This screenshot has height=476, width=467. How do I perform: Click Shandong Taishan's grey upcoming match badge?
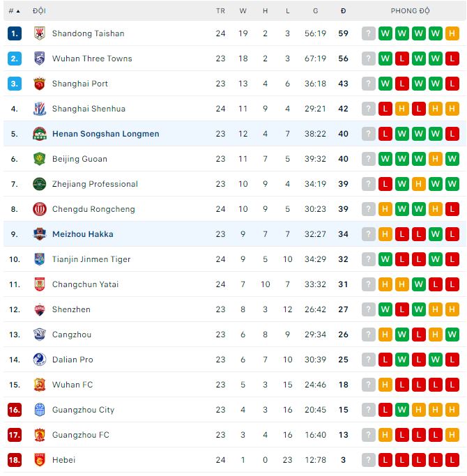coord(369,33)
